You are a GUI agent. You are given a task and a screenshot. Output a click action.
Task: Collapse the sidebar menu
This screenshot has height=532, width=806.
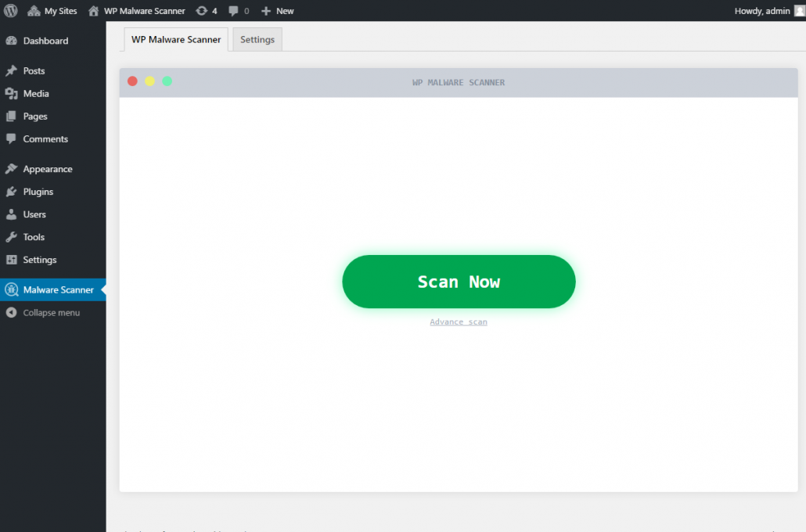tap(53, 312)
